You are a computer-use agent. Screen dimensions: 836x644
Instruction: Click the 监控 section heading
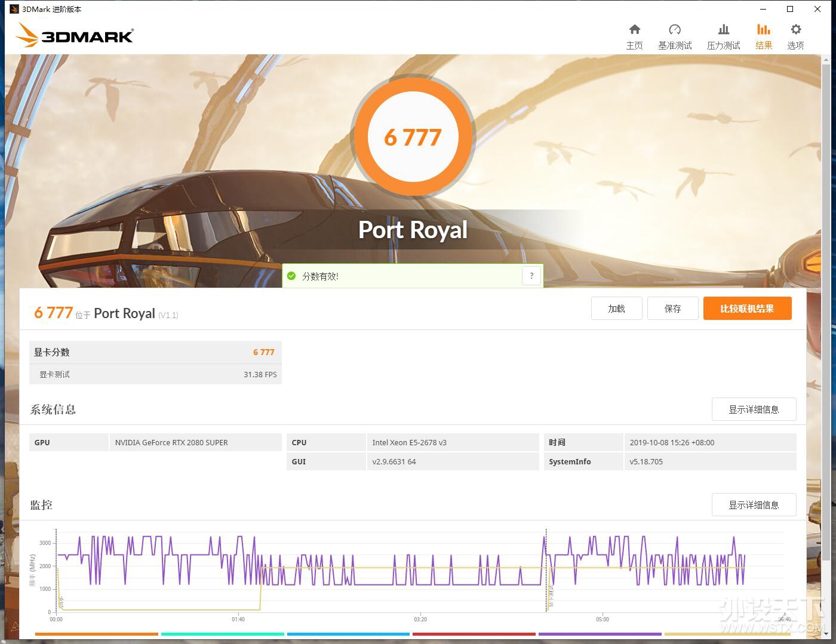tap(41, 505)
